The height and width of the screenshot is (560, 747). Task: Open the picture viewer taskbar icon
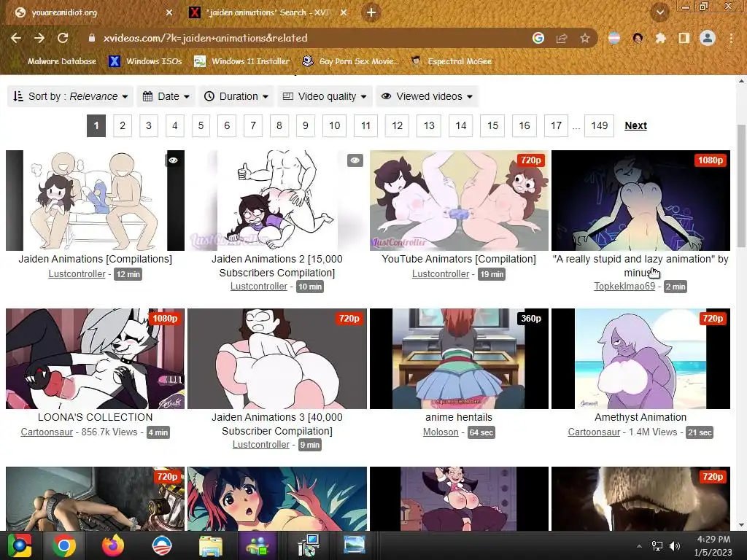point(355,545)
